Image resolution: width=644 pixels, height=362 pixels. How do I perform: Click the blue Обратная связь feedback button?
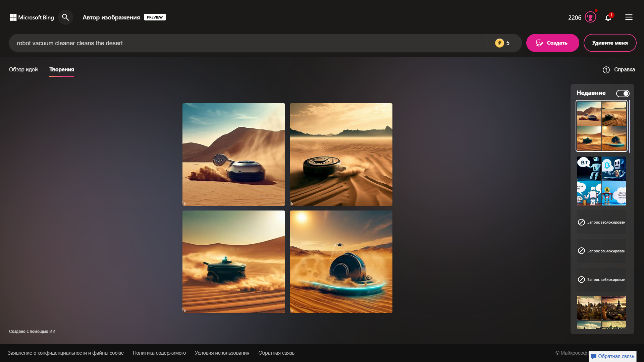(612, 356)
